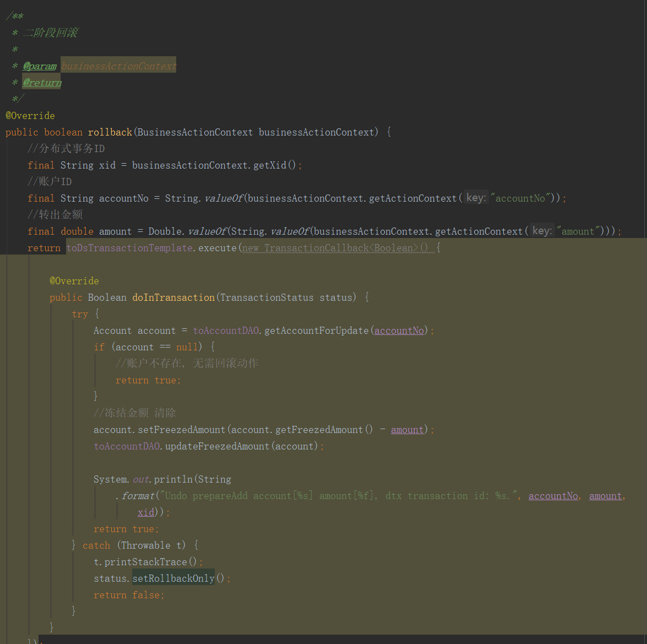This screenshot has width=647, height=644.
Task: Click the first @Override annotation above rollback
Action: click(x=30, y=116)
